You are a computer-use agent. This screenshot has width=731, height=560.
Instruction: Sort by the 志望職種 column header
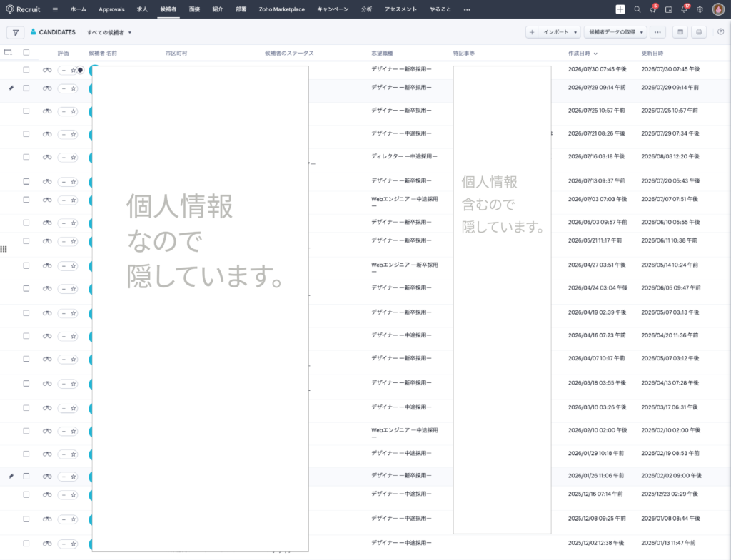[x=382, y=53]
